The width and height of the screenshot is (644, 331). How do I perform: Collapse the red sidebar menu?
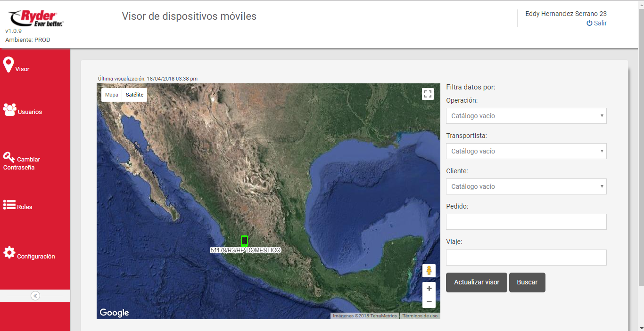coord(35,296)
